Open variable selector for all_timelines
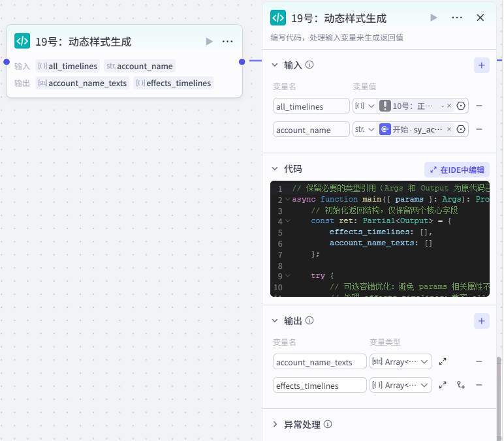This screenshot has height=441, width=504. 461,106
